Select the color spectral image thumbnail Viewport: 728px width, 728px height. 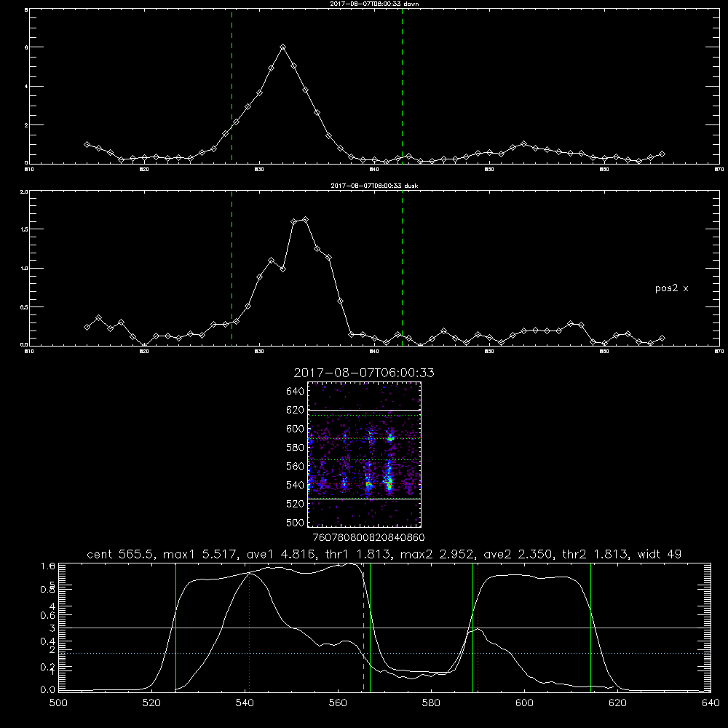click(365, 454)
